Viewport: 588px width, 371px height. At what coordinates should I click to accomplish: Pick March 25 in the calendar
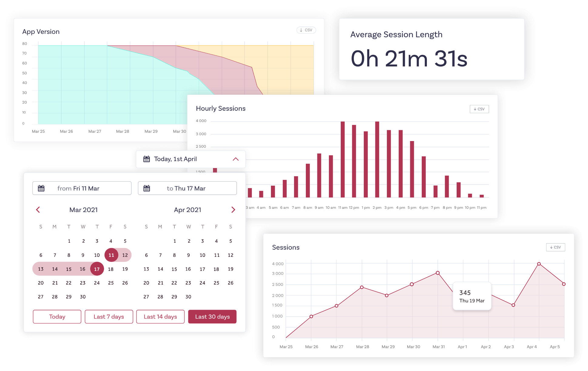pyautogui.click(x=111, y=283)
